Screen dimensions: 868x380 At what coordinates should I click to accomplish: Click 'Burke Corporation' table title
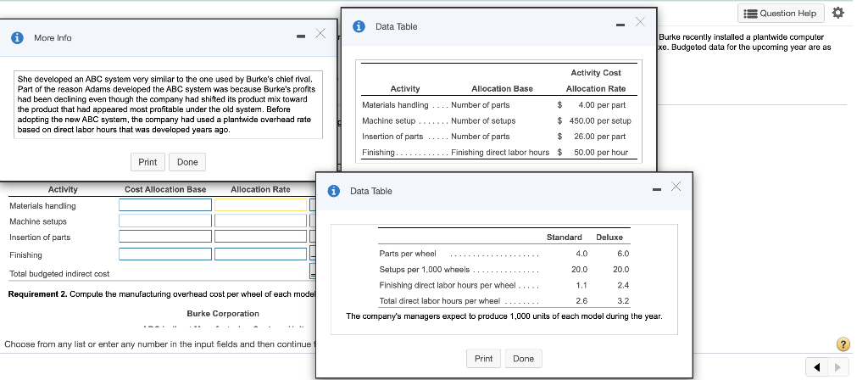pos(223,314)
